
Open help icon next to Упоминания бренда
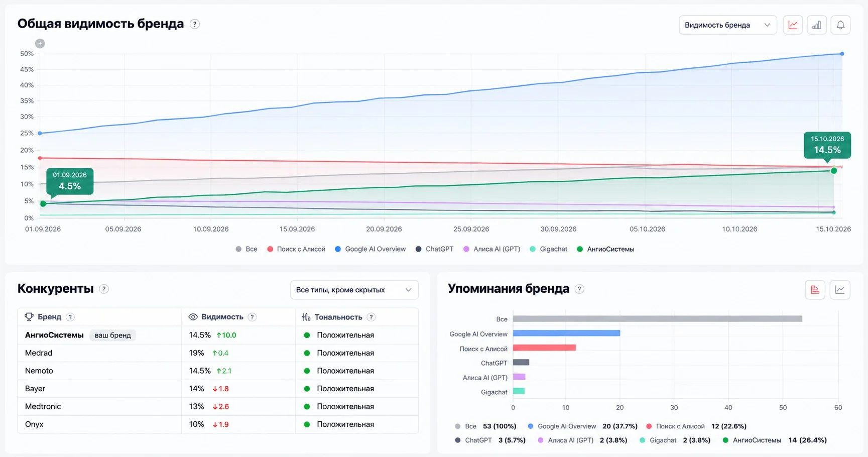coord(579,289)
